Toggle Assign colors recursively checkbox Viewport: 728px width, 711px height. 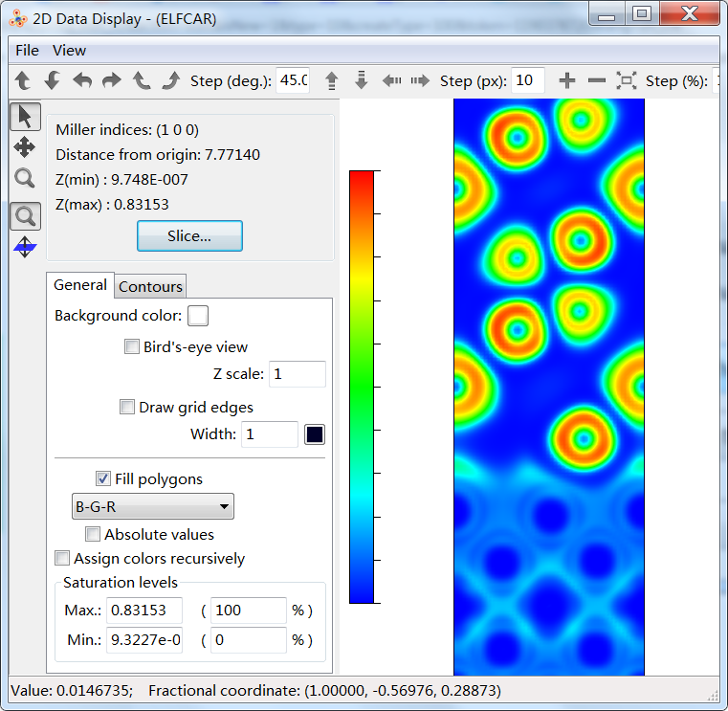pyautogui.click(x=62, y=558)
